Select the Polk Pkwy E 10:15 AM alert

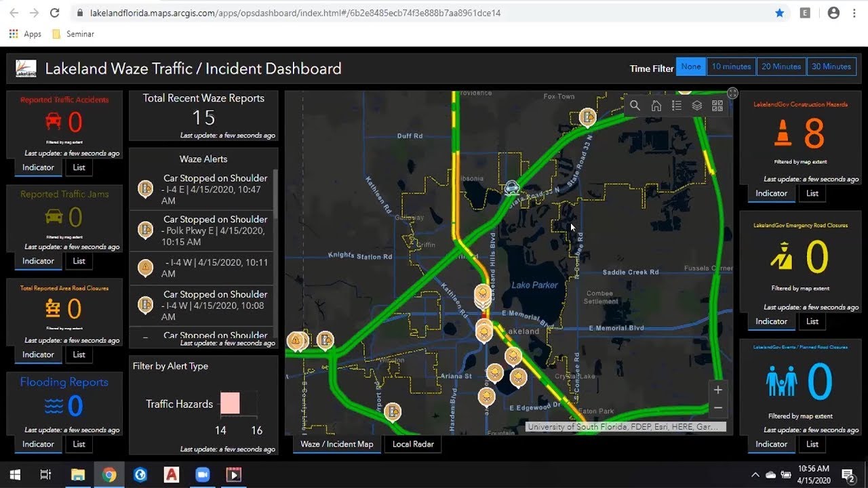pyautogui.click(x=201, y=230)
